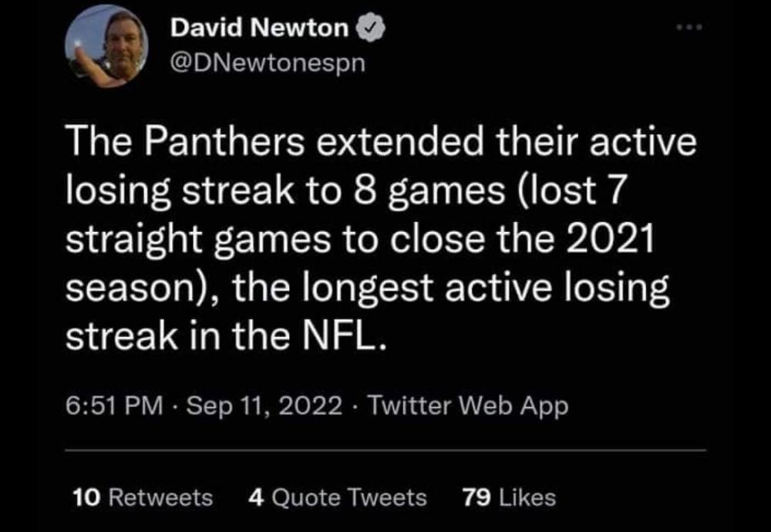View who liked via the Likes label

527,497
